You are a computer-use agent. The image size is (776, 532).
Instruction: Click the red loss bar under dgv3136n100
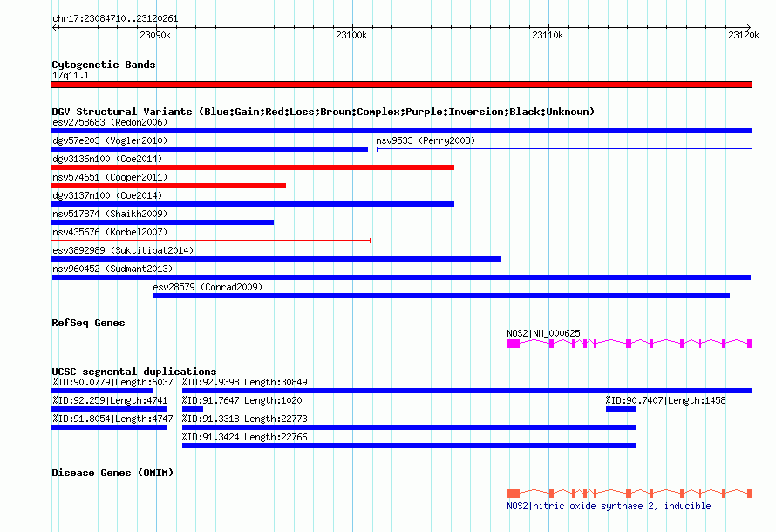[x=253, y=167]
